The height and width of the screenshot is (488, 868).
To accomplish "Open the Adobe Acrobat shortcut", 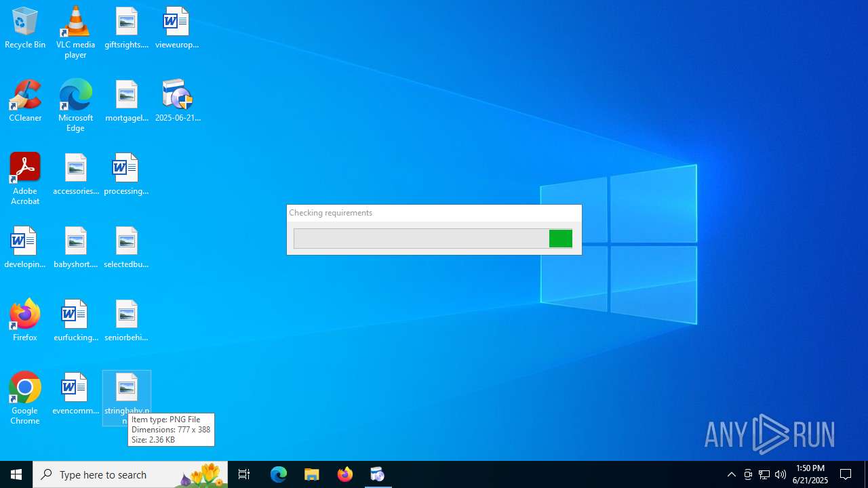I will click(25, 179).
